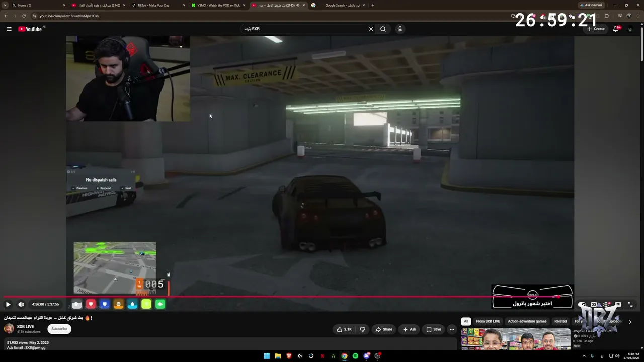The width and height of the screenshot is (644, 362).
Task: Click the light blue emote icon
Action: 132,304
